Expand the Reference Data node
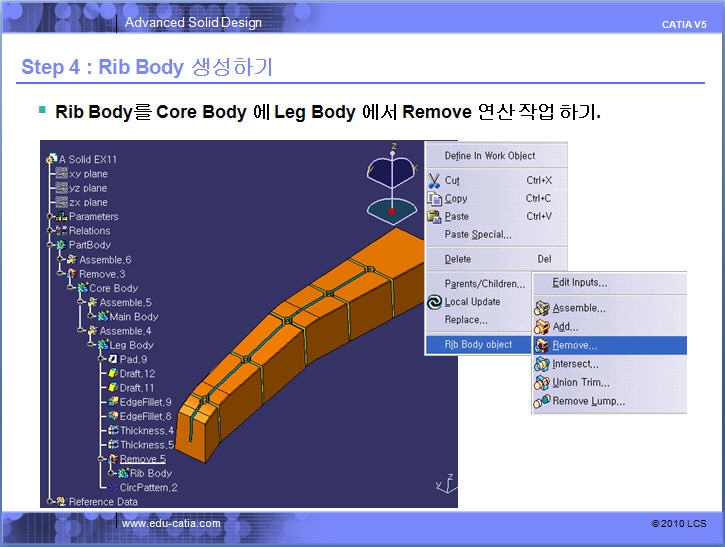This screenshot has width=725, height=547. coord(49,502)
